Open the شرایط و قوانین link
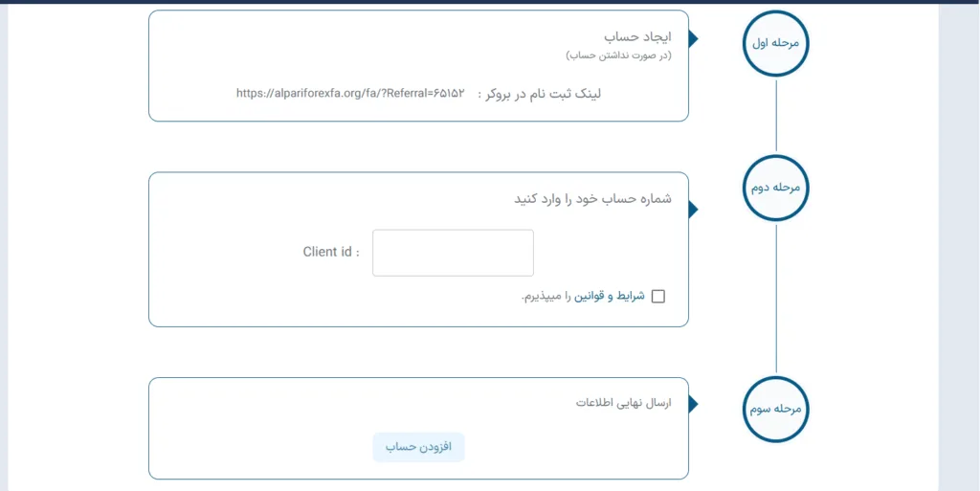 click(x=610, y=297)
